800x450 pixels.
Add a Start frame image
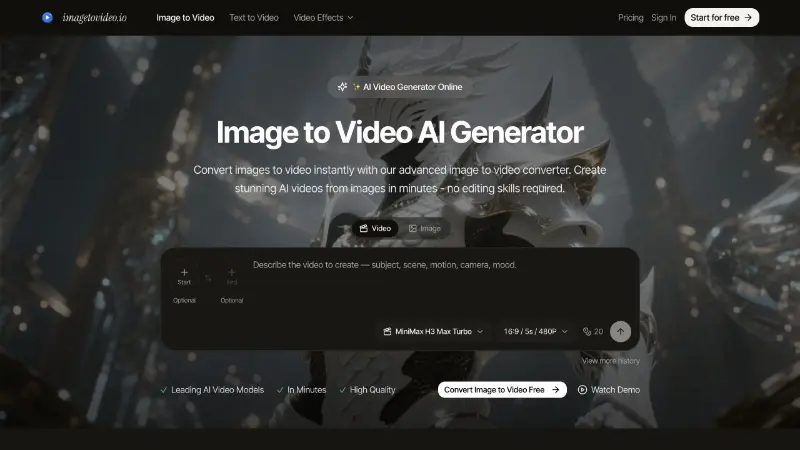(184, 277)
